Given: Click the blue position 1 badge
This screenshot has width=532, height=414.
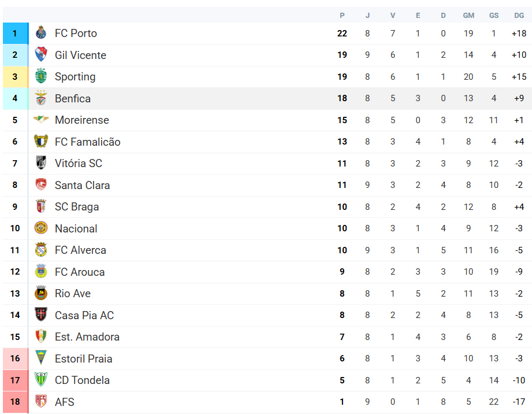Looking at the screenshot, I should coord(15,33).
